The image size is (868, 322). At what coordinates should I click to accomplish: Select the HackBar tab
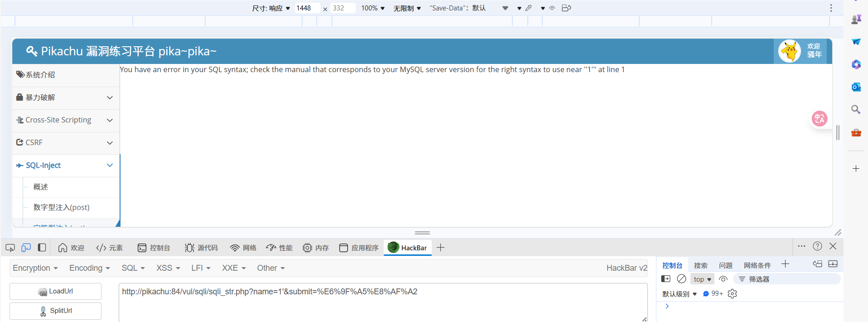(x=408, y=248)
